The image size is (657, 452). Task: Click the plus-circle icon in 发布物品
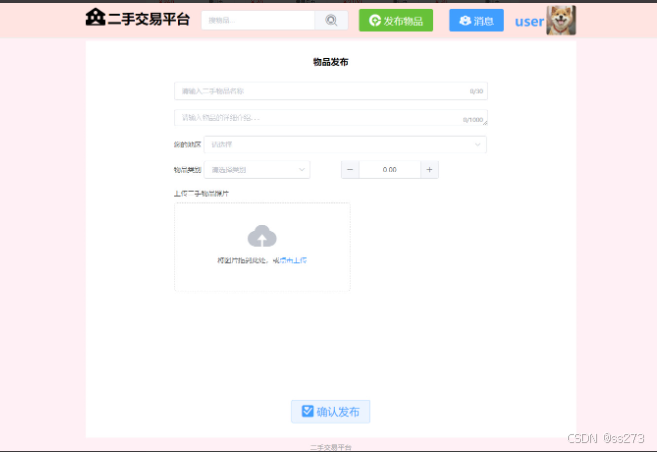[x=375, y=21]
